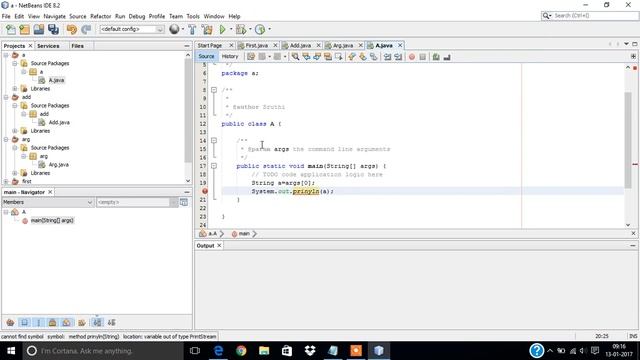Image resolution: width=640 pixels, height=360 pixels.
Task: Open the Run Project dropdown arrow
Action: (231, 29)
